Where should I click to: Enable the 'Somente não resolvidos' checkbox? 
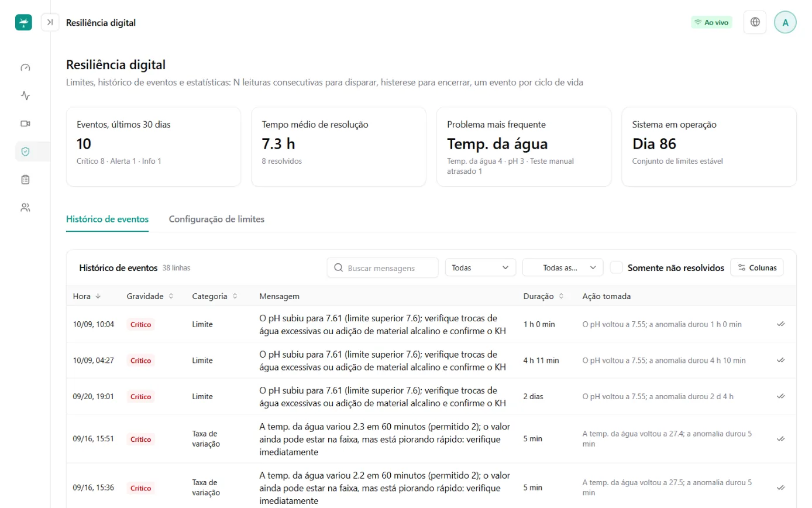[616, 267]
